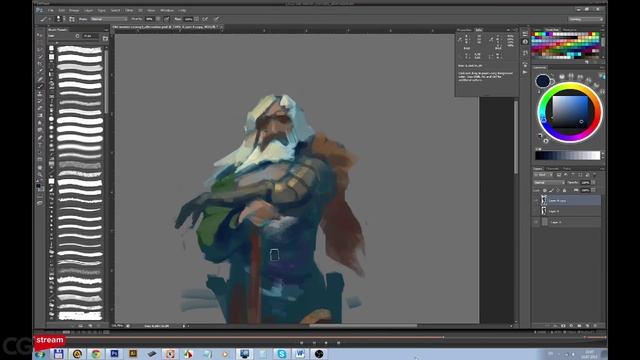Open the Flow slider arrow in options bar
This screenshot has height=360, width=640.
(196, 19)
